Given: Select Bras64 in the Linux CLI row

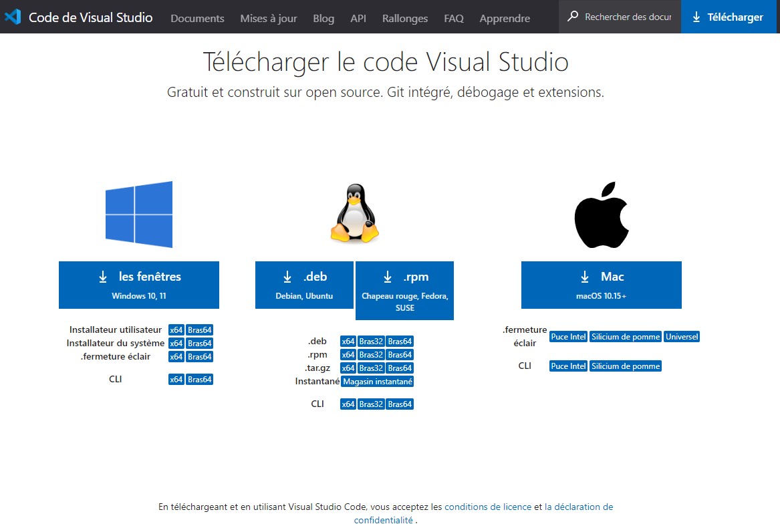Looking at the screenshot, I should tap(400, 404).
